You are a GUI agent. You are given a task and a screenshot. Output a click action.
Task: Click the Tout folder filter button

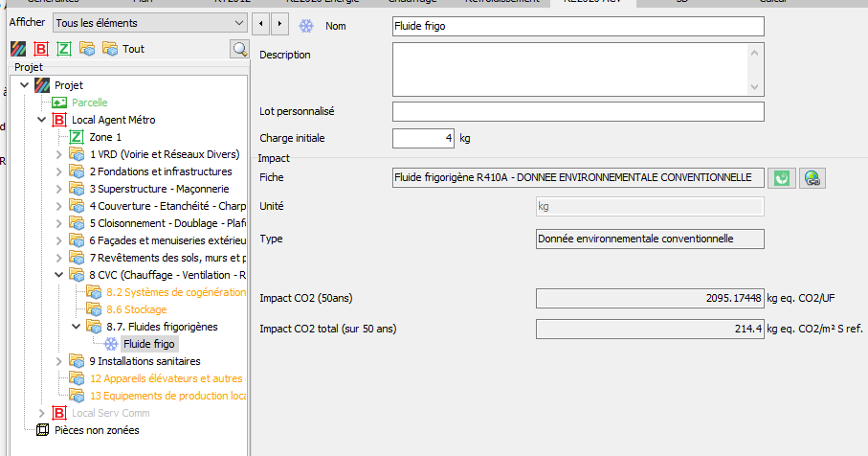[124, 48]
